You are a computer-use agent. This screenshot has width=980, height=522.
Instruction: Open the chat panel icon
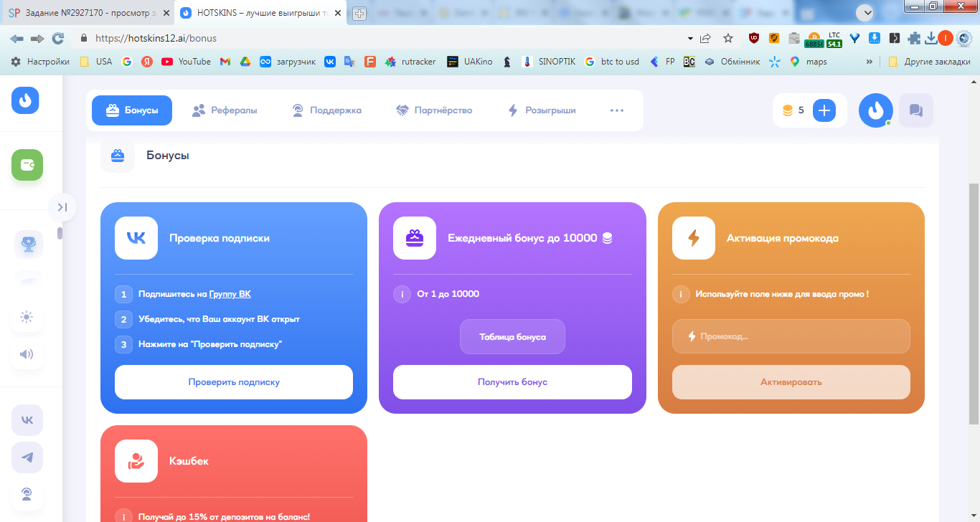click(916, 110)
